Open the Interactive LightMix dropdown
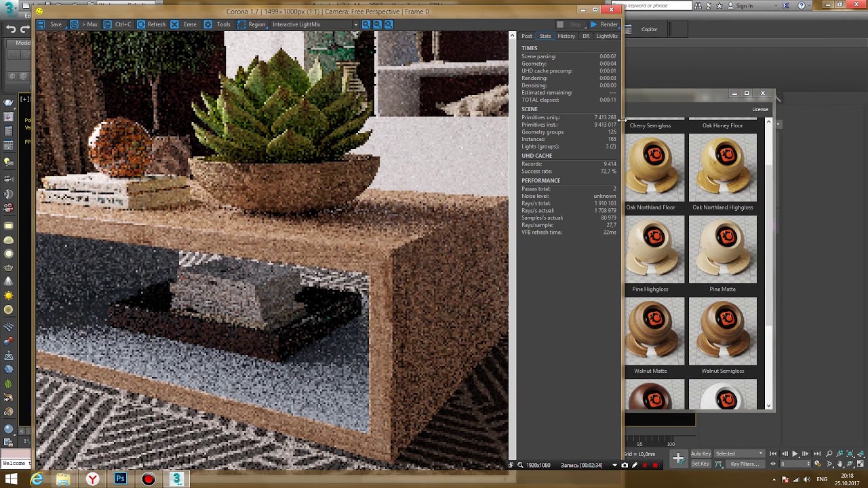The height and width of the screenshot is (488, 868). [x=315, y=24]
